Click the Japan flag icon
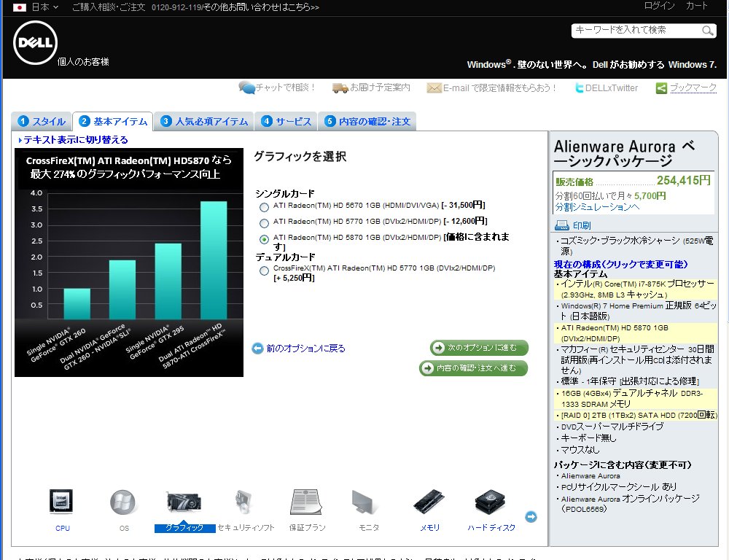This screenshot has height=560, width=729. click(20, 7)
